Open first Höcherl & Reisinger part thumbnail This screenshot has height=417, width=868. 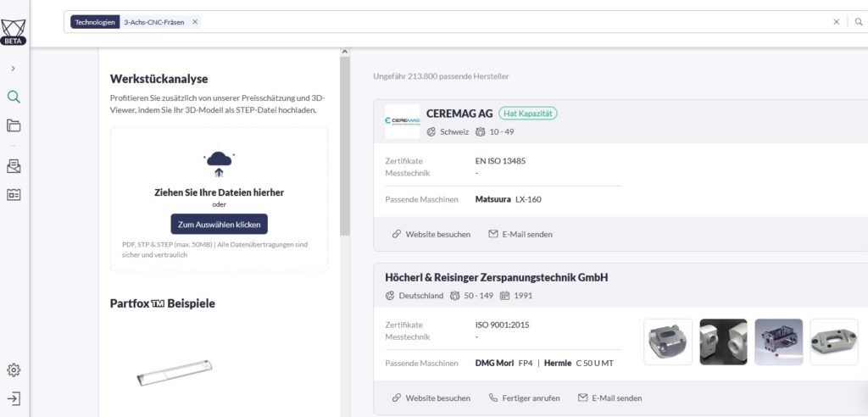pyautogui.click(x=668, y=342)
